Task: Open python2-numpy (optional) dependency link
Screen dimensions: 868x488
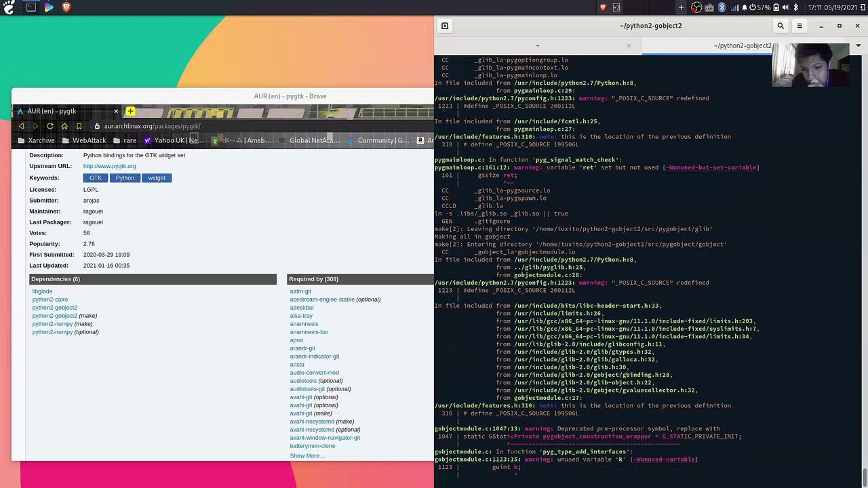Action: [52, 332]
